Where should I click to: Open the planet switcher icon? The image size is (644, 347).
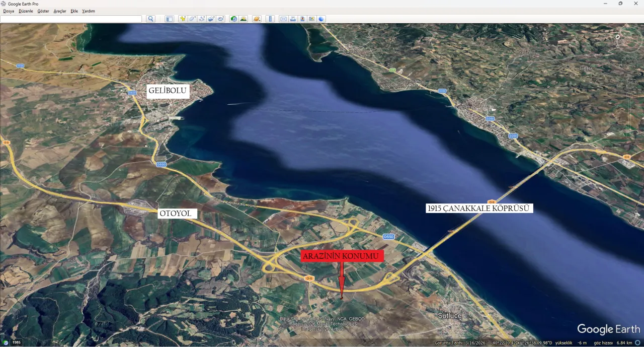257,19
